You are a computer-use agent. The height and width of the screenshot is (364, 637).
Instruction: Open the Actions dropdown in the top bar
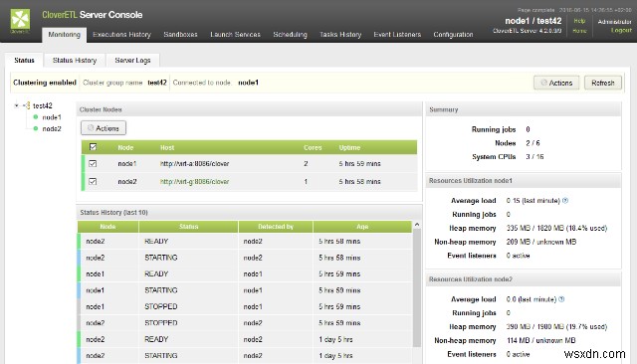coord(556,83)
